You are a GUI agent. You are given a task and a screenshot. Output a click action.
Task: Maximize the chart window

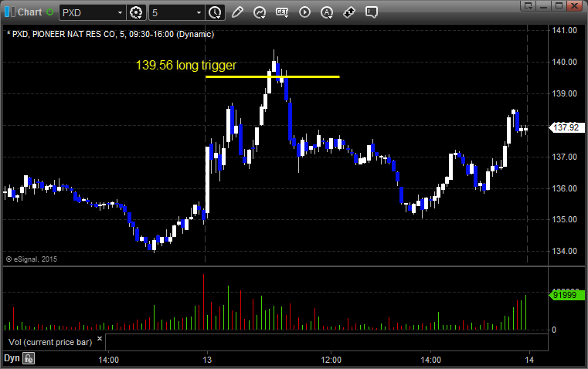click(x=559, y=5)
